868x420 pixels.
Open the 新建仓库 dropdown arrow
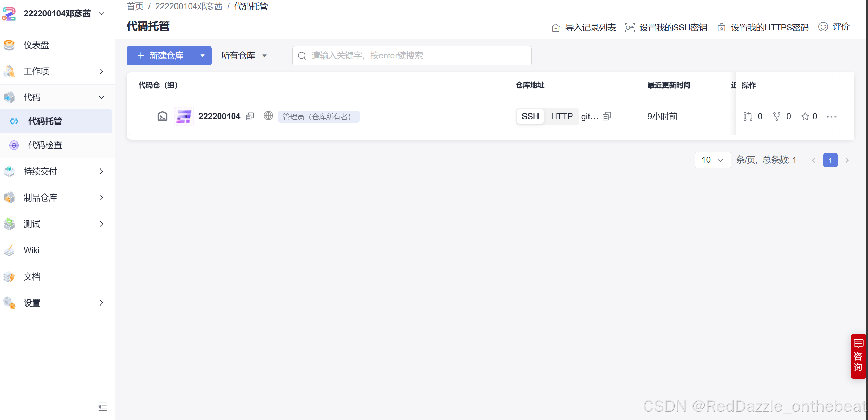point(203,56)
